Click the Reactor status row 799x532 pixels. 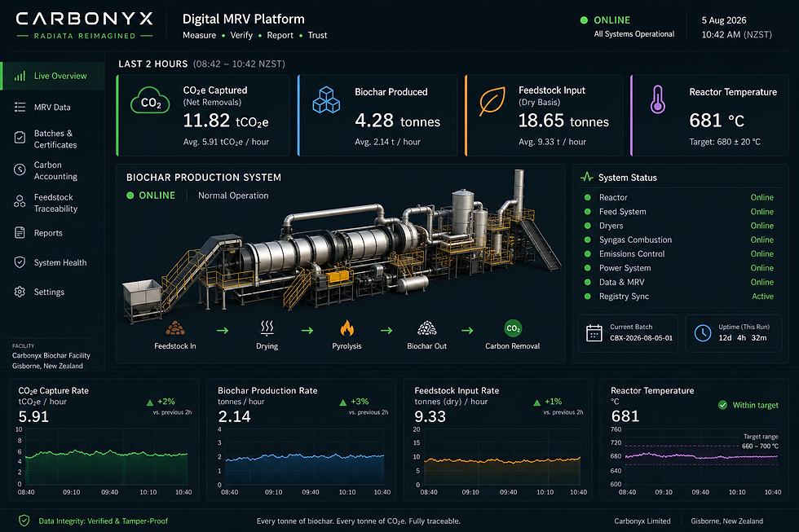[x=679, y=197]
